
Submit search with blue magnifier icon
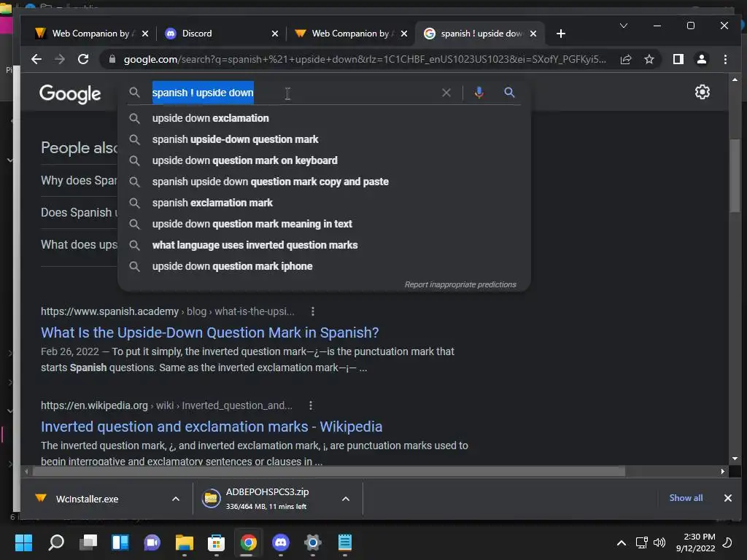pyautogui.click(x=509, y=93)
